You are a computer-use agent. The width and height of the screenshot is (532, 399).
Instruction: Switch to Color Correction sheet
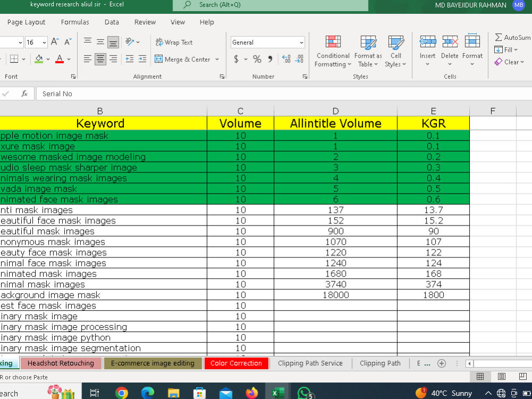click(x=236, y=363)
